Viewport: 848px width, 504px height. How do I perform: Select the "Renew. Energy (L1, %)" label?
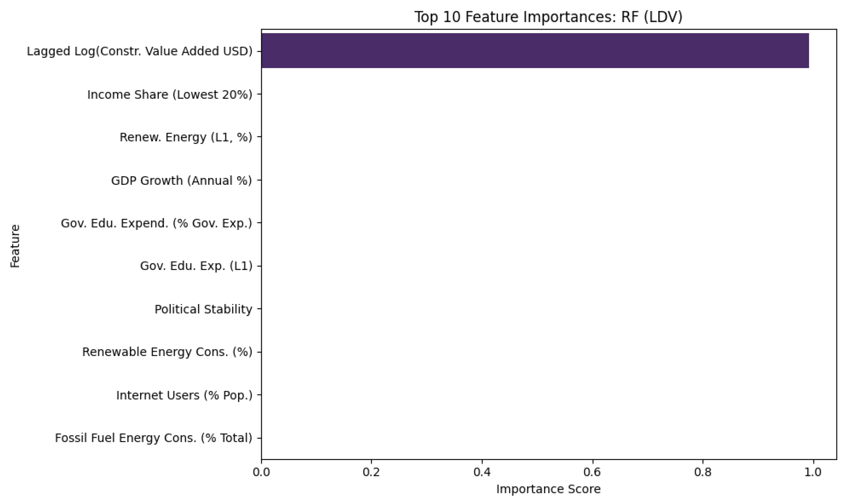click(186, 137)
